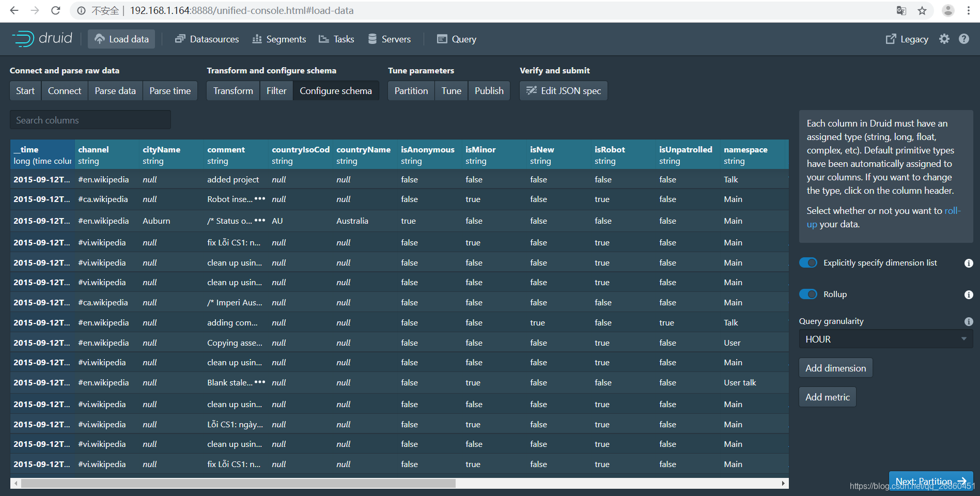
Task: Go to Segments view
Action: 279,39
